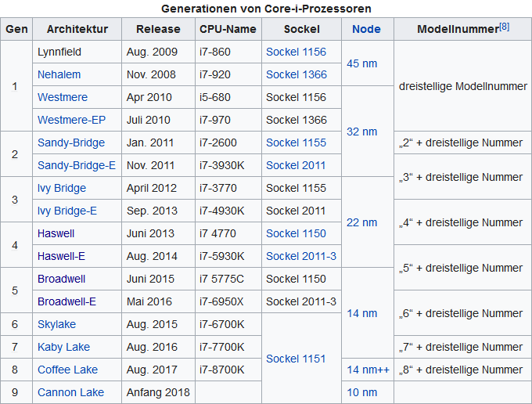This screenshot has width=532, height=404.
Task: Select the „2“ + dreistellige Nummer cell
Action: [x=463, y=142]
